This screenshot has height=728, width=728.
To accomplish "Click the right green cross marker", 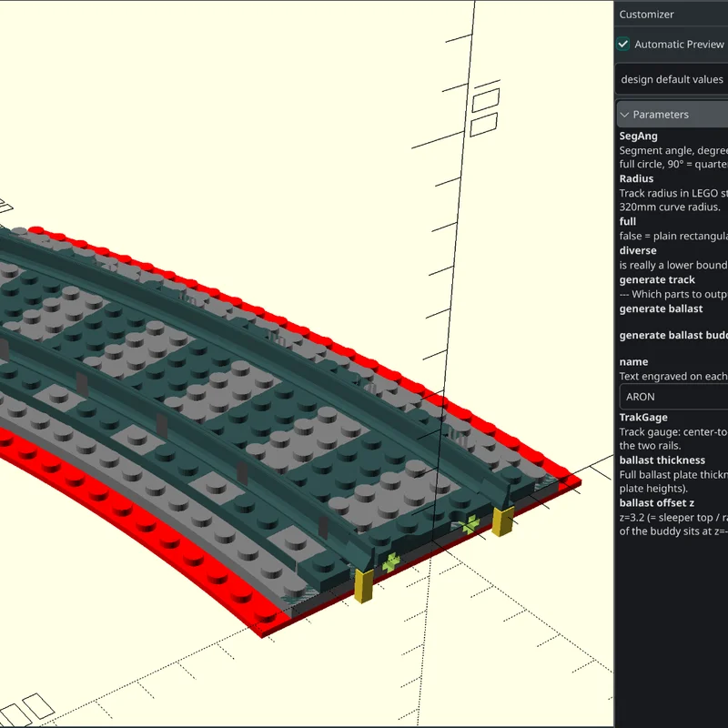I will tap(470, 524).
